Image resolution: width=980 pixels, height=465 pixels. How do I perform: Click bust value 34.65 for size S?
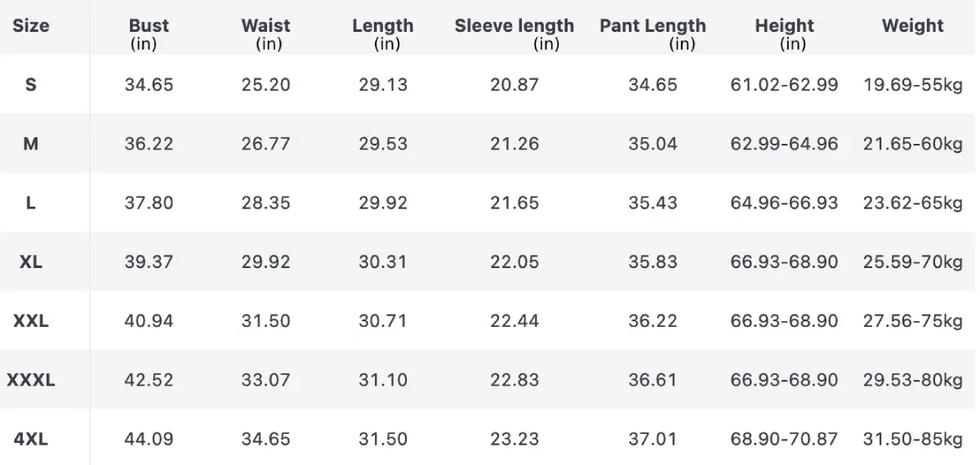(149, 84)
